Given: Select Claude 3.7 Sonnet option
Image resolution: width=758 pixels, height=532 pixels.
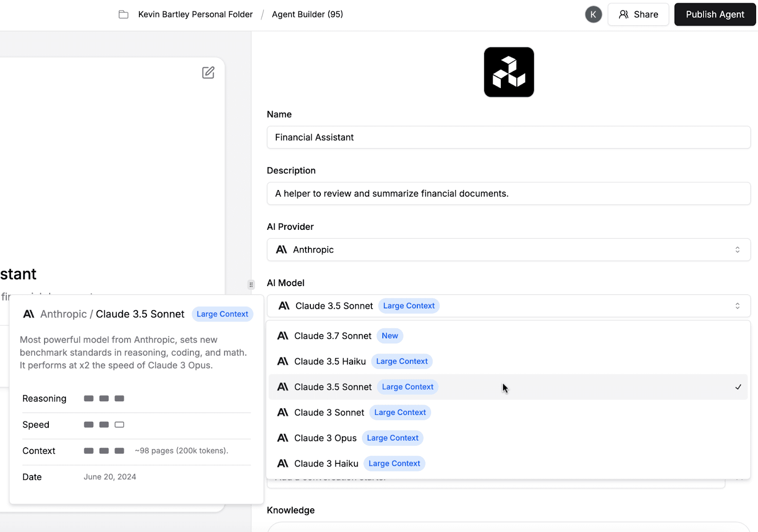Looking at the screenshot, I should 508,336.
